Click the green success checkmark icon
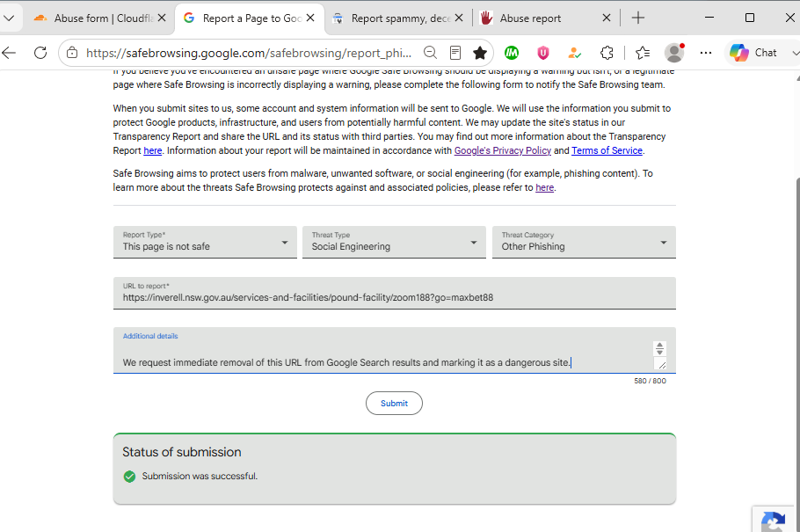The height and width of the screenshot is (532, 800). click(x=129, y=477)
